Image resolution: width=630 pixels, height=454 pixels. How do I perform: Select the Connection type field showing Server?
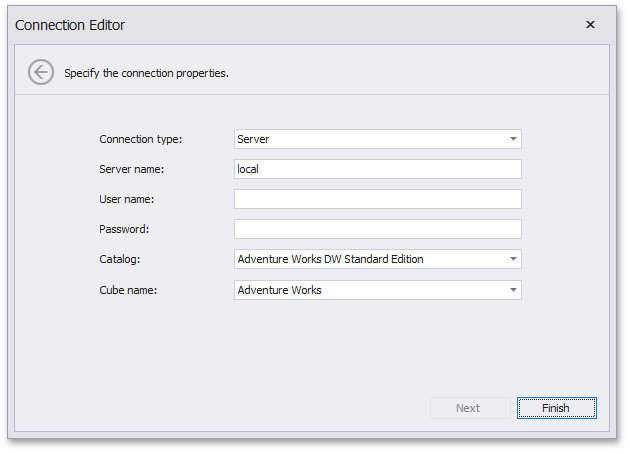tap(378, 139)
